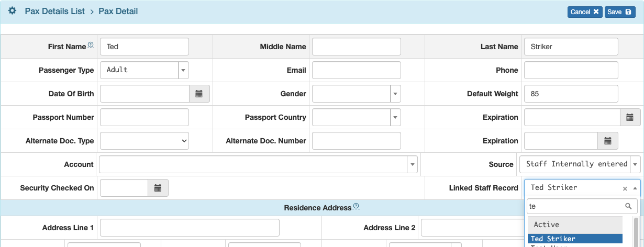Open the Date Of Birth calendar picker

pyautogui.click(x=199, y=94)
